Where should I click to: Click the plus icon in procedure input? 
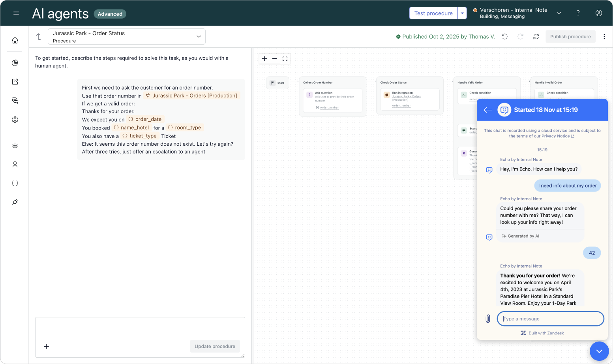[46, 346]
